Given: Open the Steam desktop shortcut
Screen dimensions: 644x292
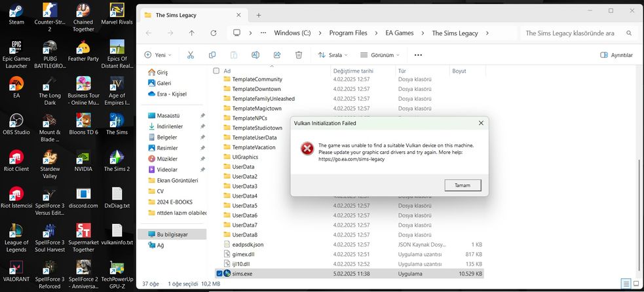Looking at the screenshot, I should (x=16, y=14).
